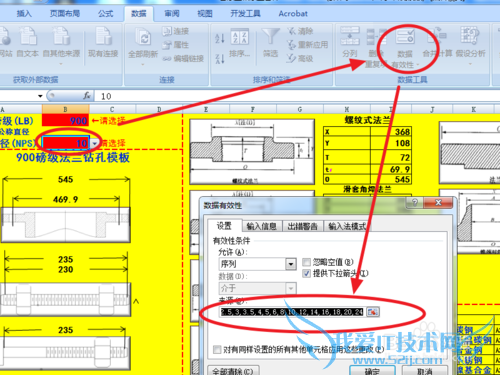Expand the 数据 dropdown showing 介于

291,288
